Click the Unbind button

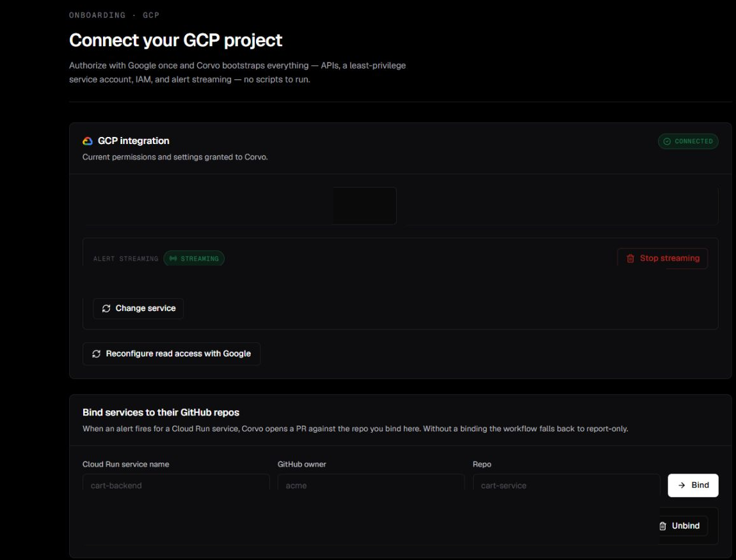point(679,525)
